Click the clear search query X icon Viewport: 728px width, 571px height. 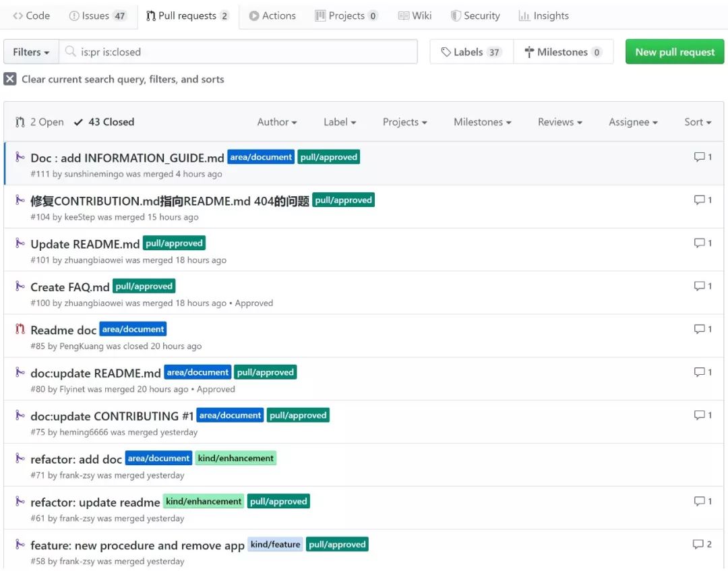10,79
